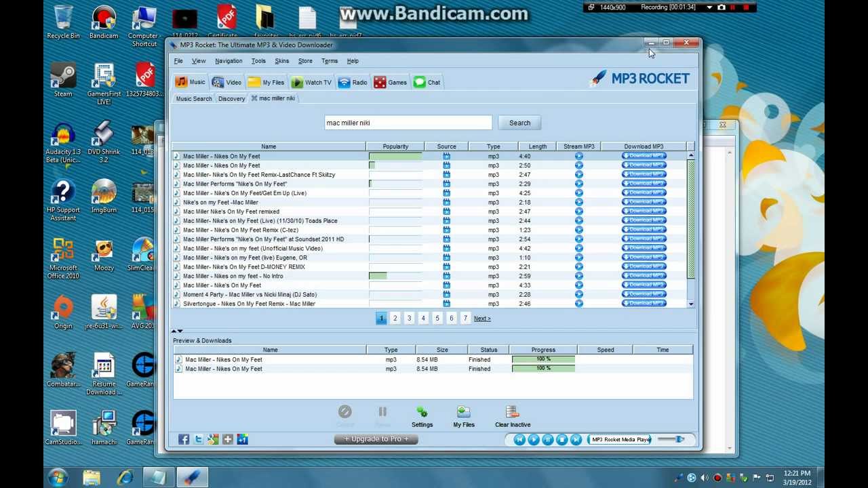Screen dimensions: 868x488
Task: Click the Facebook share icon
Action: coord(184,439)
